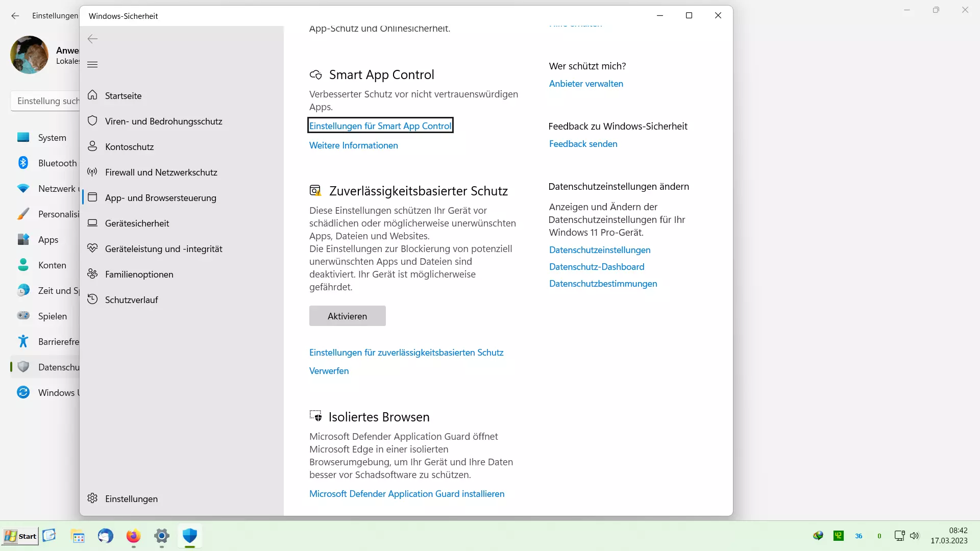Click the user profile picture in Einstellungen
This screenshot has width=980, height=551.
(30, 55)
